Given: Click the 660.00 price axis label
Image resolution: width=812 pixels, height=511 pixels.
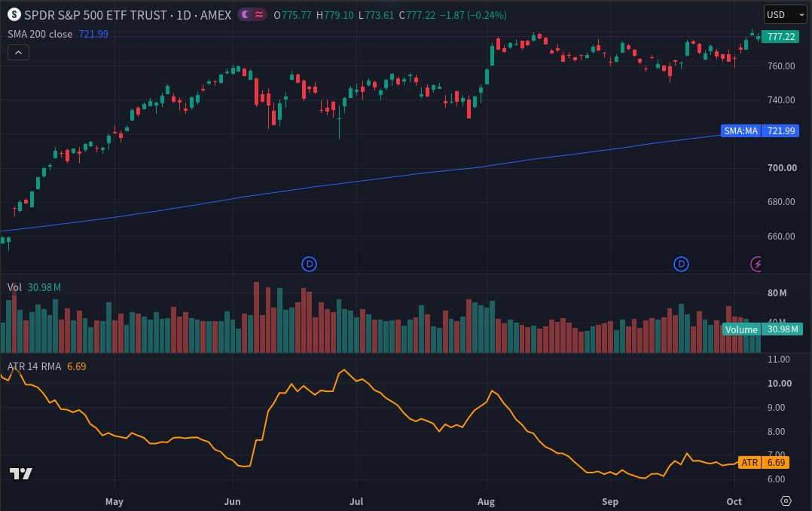Looking at the screenshot, I should tap(781, 237).
